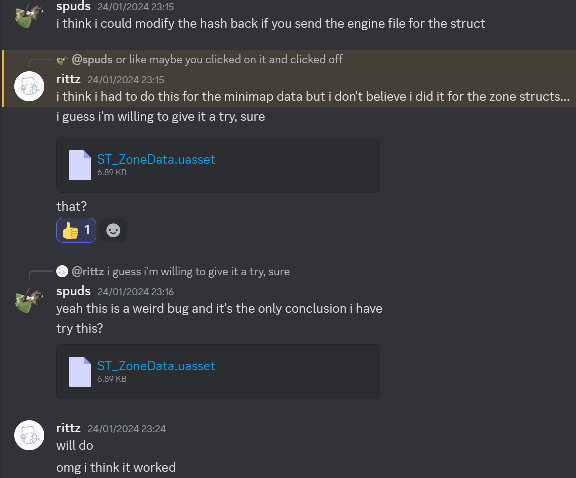Click the @spuds mention in the reply preview
Viewport: 576px width, 478px height.
coord(92,59)
